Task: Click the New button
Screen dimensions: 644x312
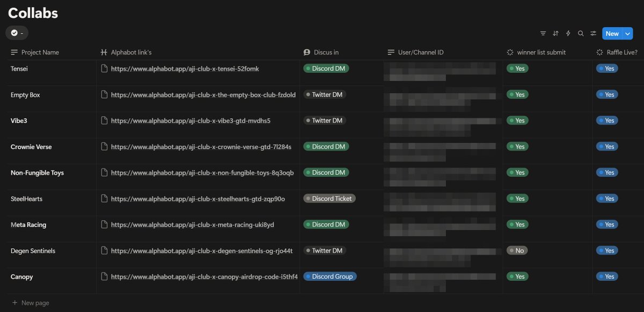Action: pos(612,33)
